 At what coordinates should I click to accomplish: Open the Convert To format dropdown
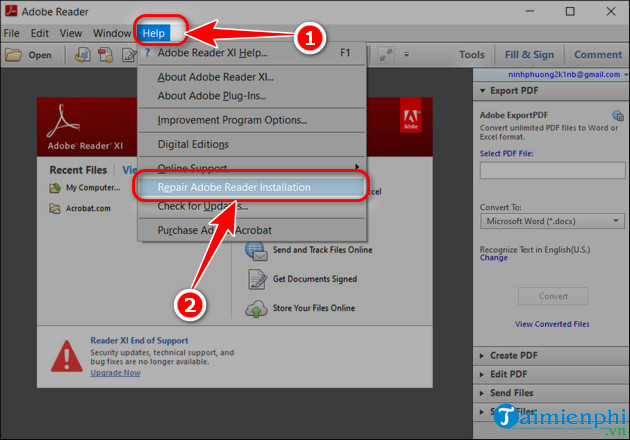pyautogui.click(x=552, y=221)
